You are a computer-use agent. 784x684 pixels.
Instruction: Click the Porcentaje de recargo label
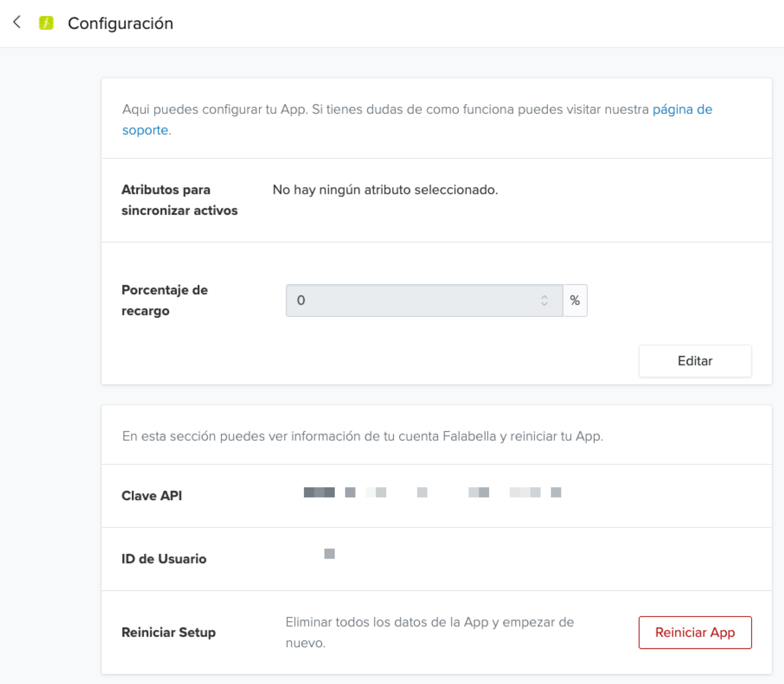point(164,300)
